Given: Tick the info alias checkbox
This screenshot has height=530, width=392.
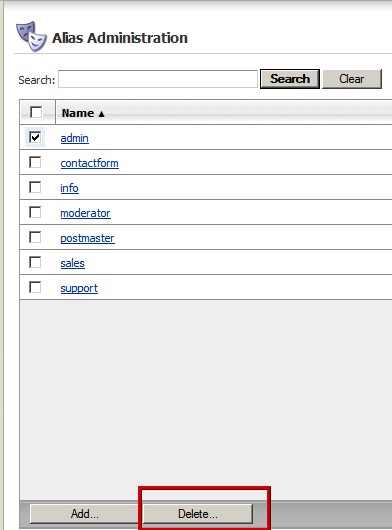Looking at the screenshot, I should coord(35,187).
